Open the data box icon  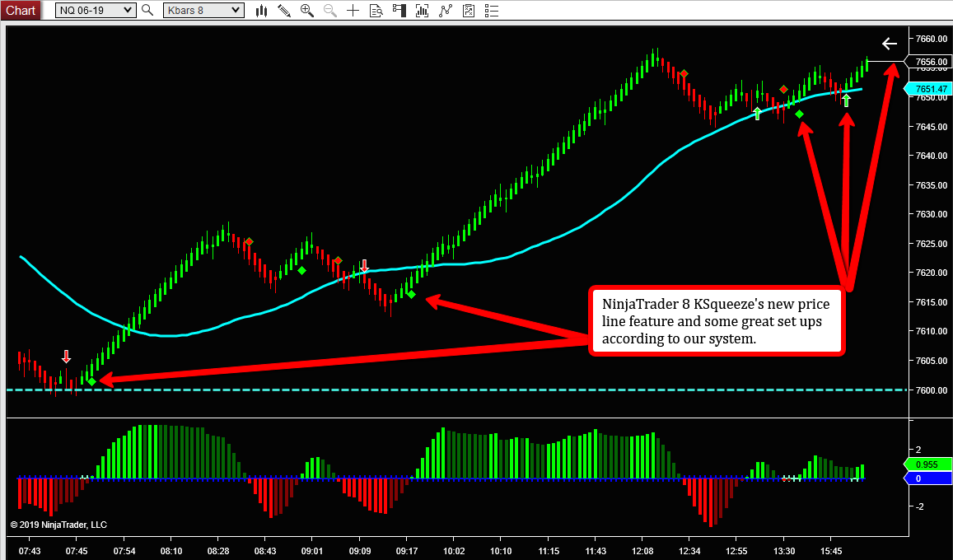point(376,11)
